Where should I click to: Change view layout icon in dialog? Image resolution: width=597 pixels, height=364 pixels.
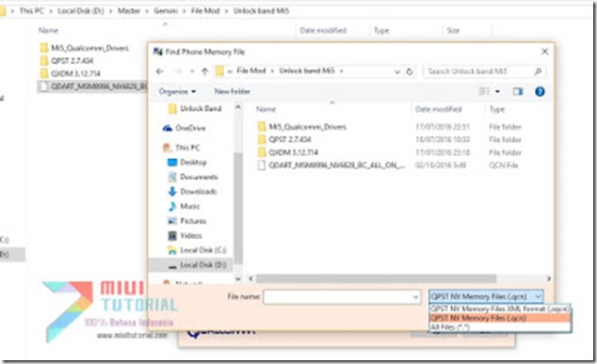coord(484,91)
